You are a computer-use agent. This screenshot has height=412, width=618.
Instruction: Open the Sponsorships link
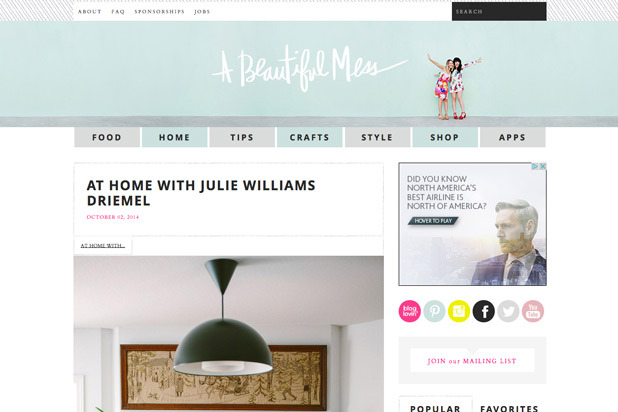159,12
